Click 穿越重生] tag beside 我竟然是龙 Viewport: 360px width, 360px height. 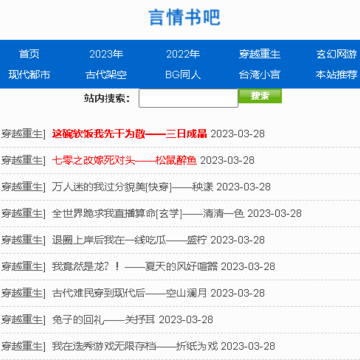point(23,267)
